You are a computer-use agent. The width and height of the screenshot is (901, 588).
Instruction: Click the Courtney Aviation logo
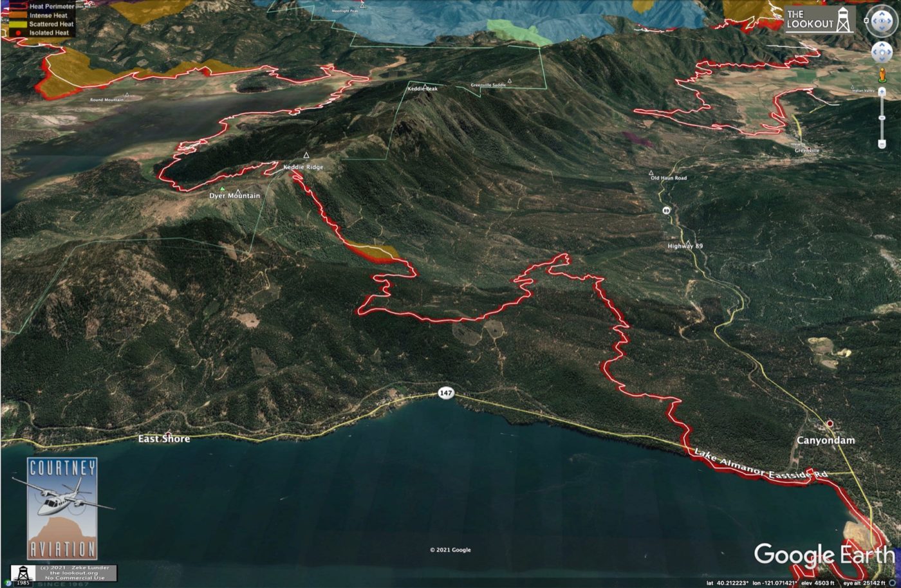tap(62, 509)
